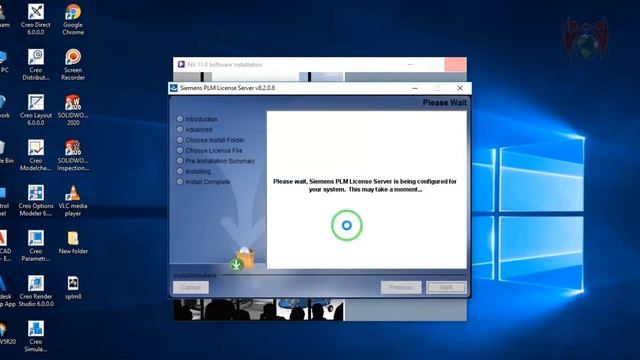Close the NX 11.0 Software Installation window
The image size is (640, 360).
pyautogui.click(x=455, y=64)
